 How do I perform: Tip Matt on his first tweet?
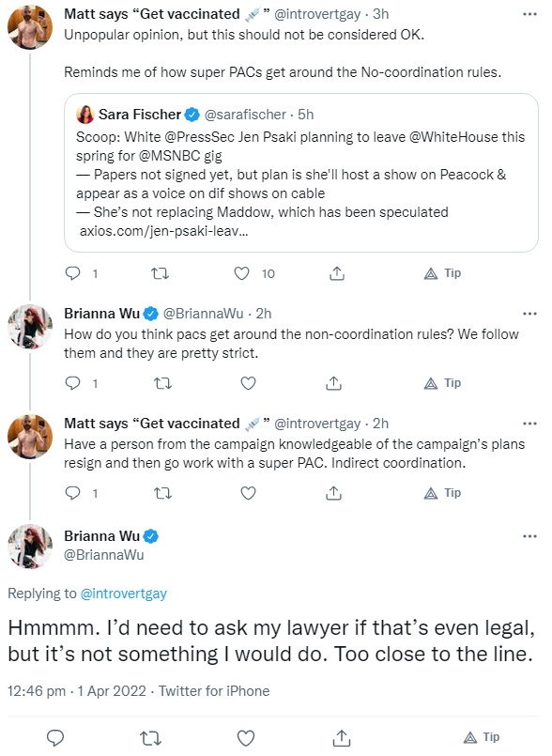pos(442,273)
